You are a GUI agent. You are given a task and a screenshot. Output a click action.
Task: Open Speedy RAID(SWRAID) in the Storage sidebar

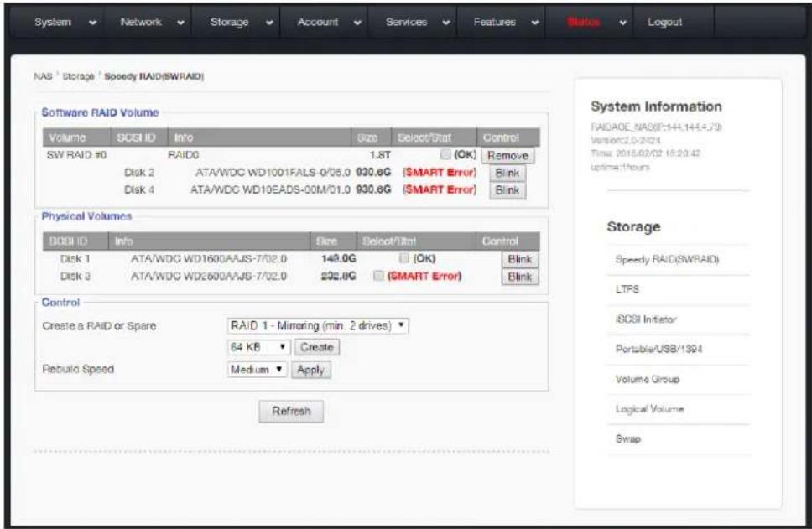(667, 259)
